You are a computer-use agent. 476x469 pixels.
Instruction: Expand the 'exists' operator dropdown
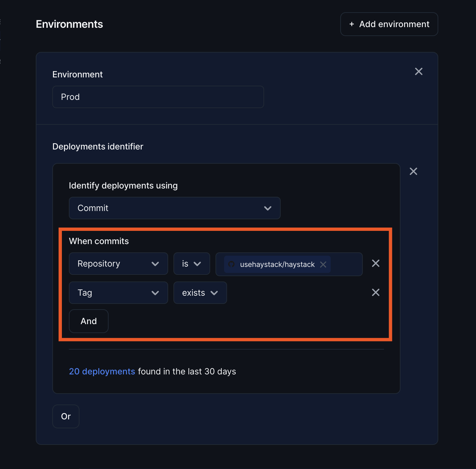click(200, 293)
